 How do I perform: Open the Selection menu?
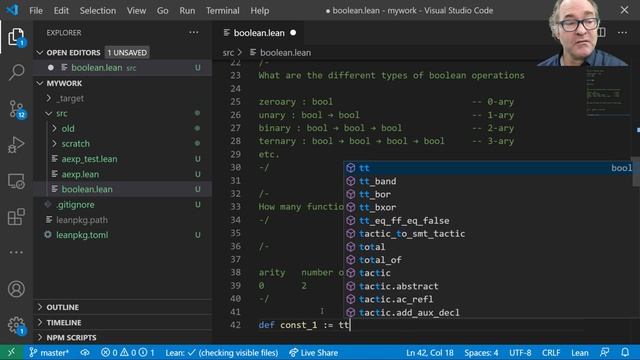point(98,11)
